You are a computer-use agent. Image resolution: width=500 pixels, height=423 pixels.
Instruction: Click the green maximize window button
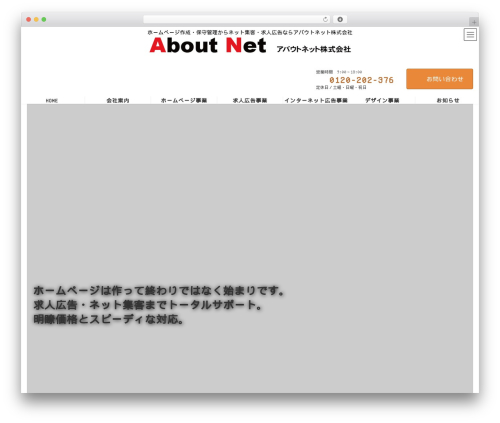click(x=44, y=19)
